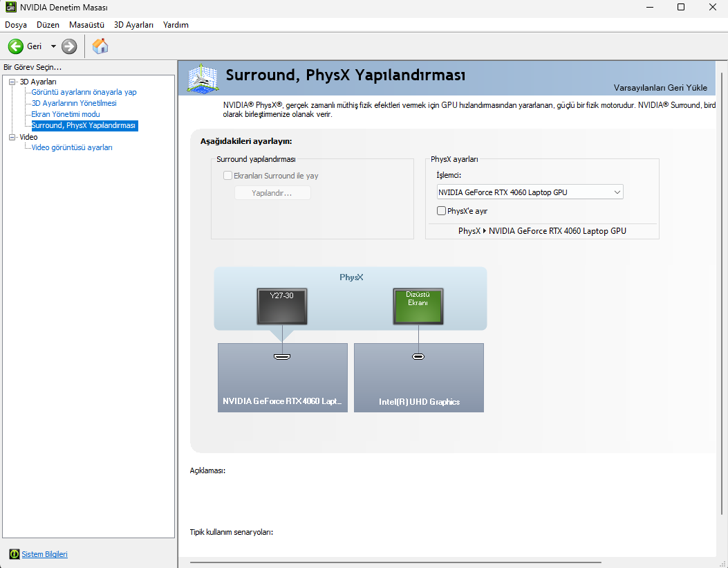Enable the PhysX'e ayır checkbox
Viewport: 728px width, 568px height.
[442, 211]
